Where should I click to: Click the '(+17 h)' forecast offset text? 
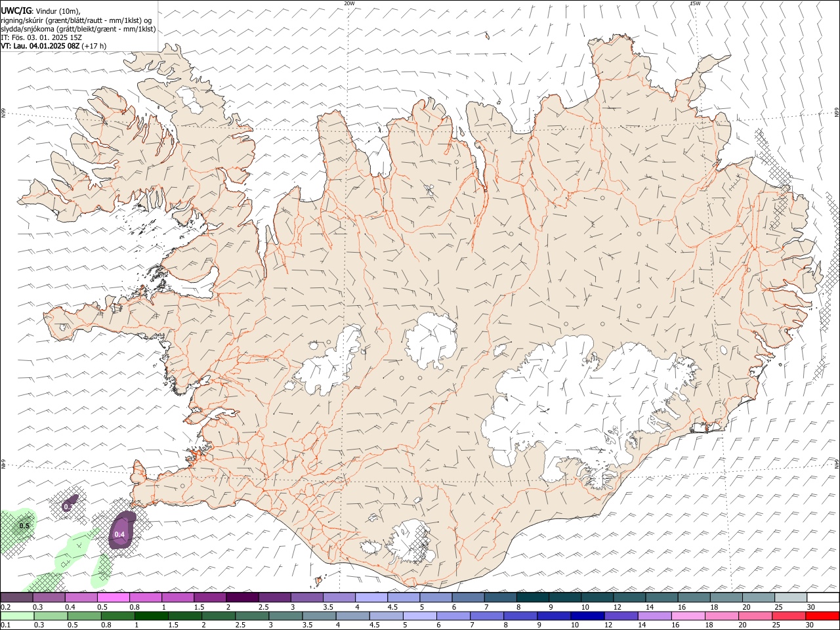coord(94,47)
